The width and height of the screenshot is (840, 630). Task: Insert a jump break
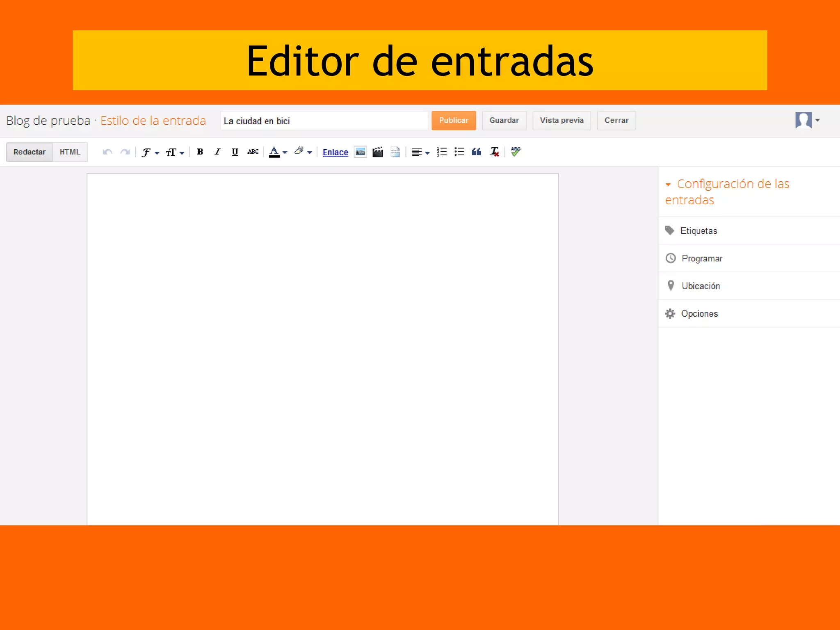[x=395, y=152]
